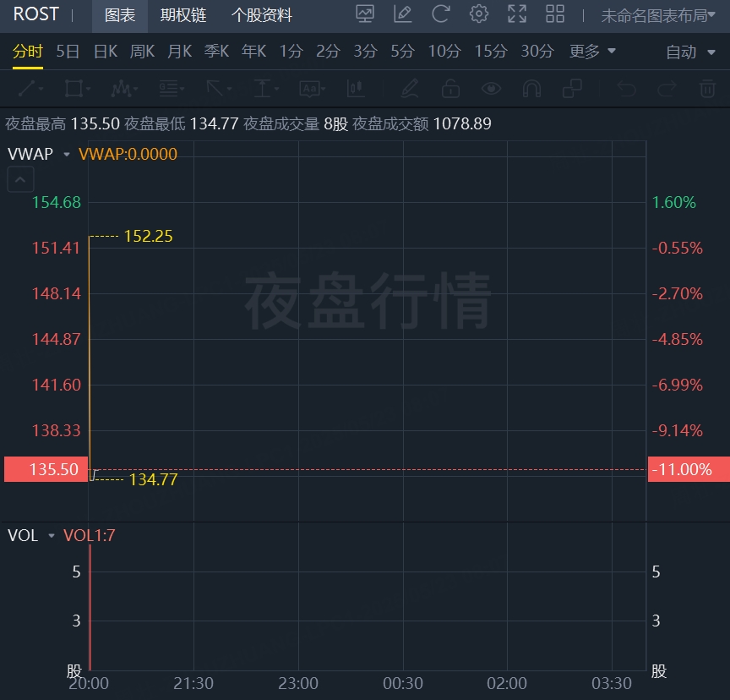This screenshot has width=730, height=700.
Task: Click the duplicate drawing layers icon
Action: [x=572, y=88]
